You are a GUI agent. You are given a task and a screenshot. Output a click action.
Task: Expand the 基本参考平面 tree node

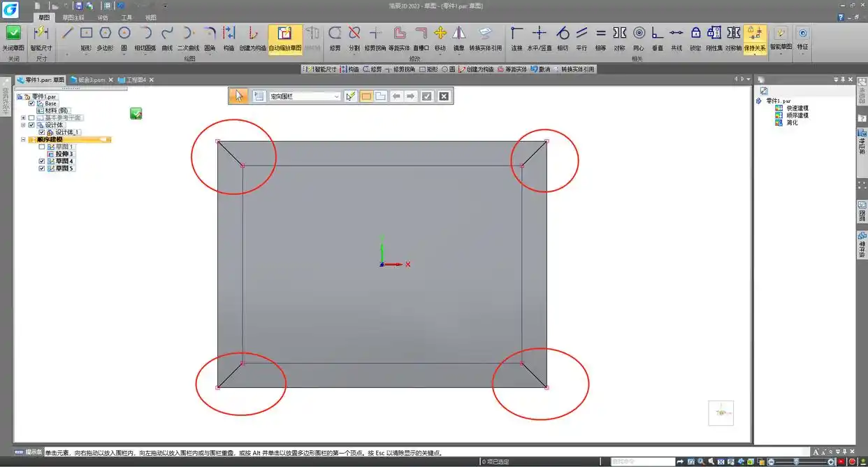[x=23, y=117]
